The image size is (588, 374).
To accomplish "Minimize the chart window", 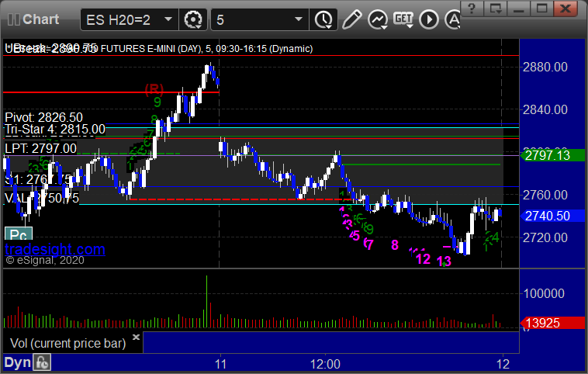I will click(518, 8).
